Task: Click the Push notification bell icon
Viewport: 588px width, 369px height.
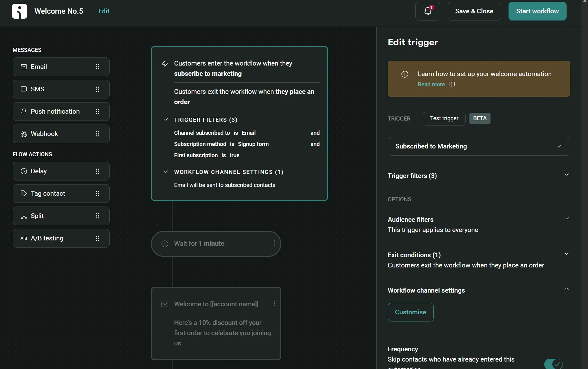Action: 24,112
